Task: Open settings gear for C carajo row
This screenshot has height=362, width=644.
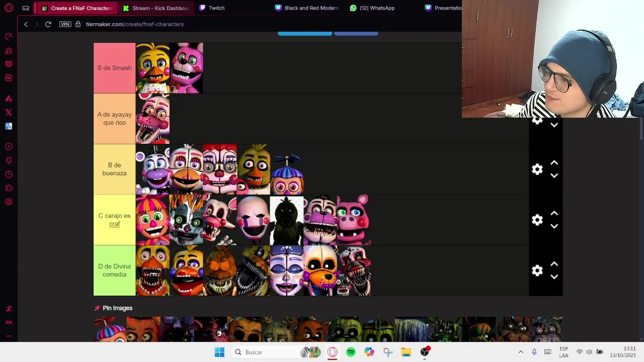Action: (x=537, y=220)
